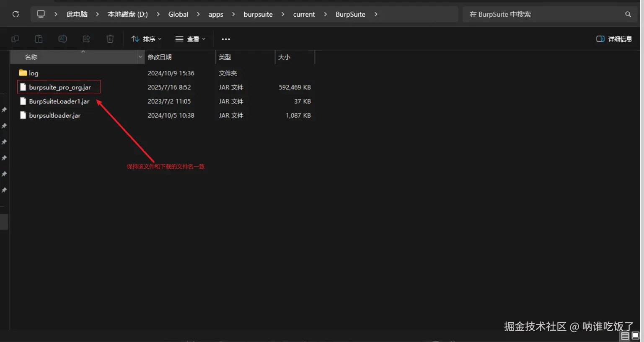Click the refresh button in address bar
The image size is (644, 342).
click(16, 14)
